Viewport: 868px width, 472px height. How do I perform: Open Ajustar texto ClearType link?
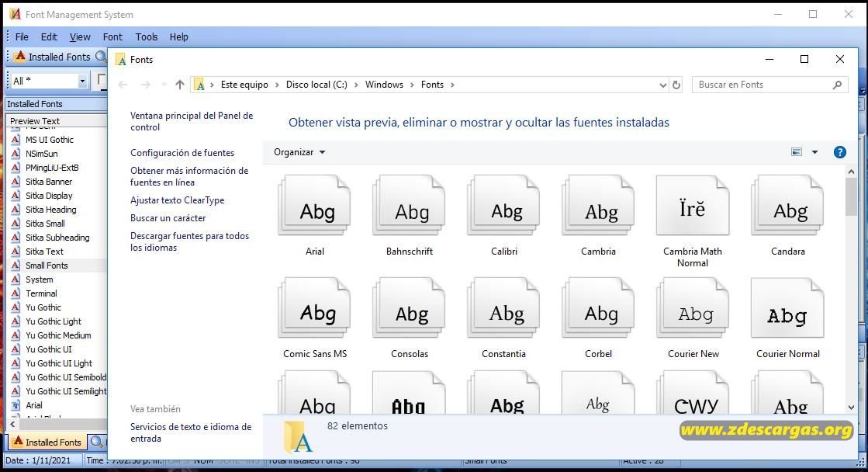coord(177,200)
